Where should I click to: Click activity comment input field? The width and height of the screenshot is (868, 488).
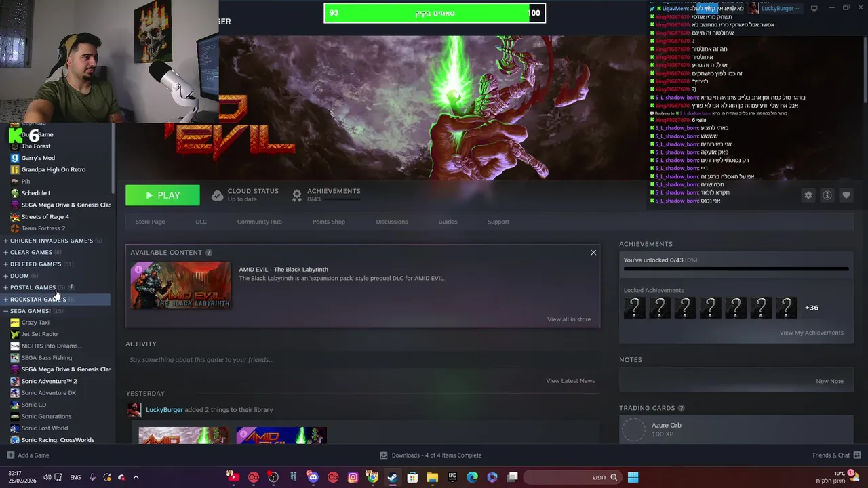(x=363, y=360)
